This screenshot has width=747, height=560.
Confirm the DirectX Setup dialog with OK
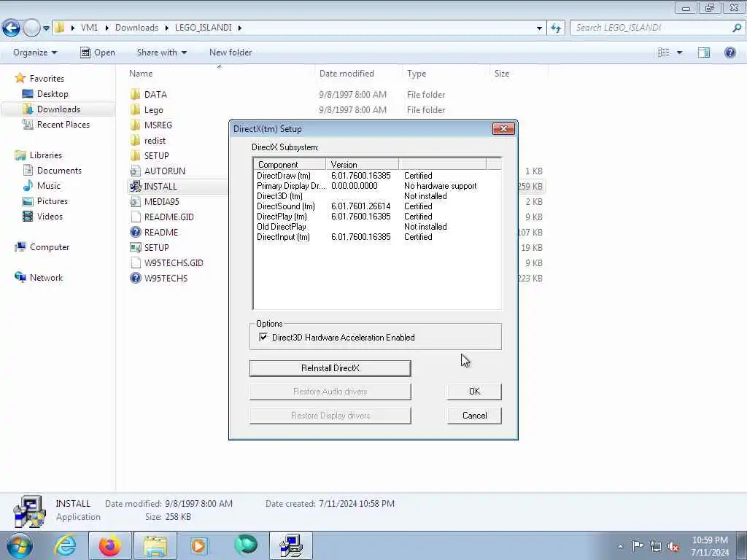point(474,391)
